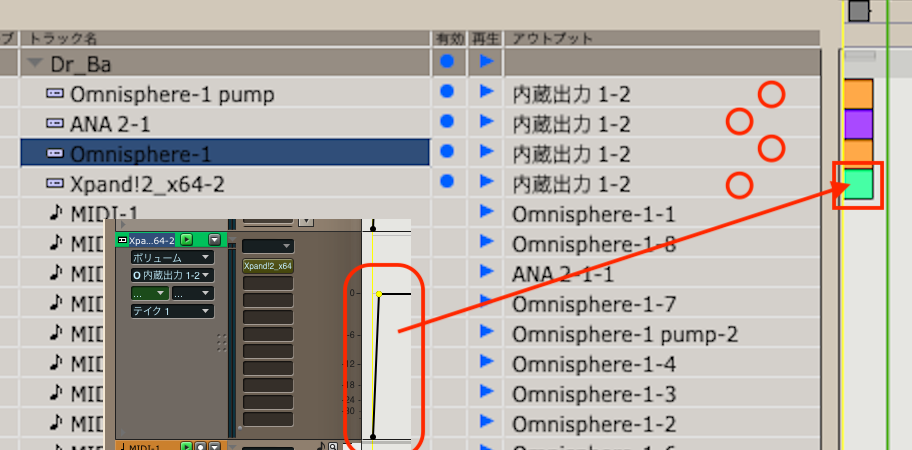
Task: Toggle enable dot for Omnisphere-1 pump
Action: 447,91
